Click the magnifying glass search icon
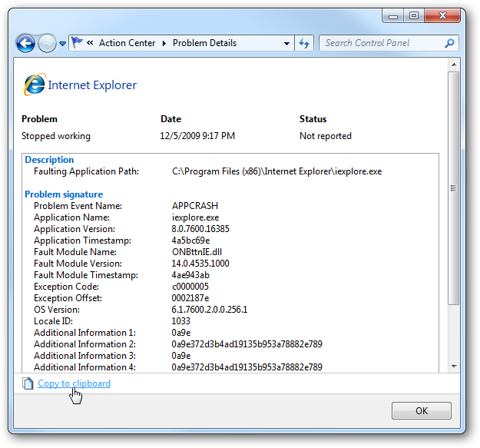The width and height of the screenshot is (480, 448). (x=449, y=43)
